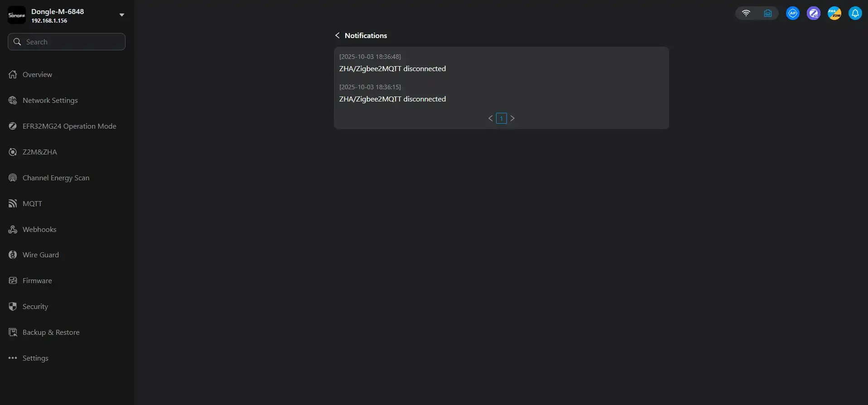
Task: Open Network Settings in sidebar
Action: [x=50, y=100]
